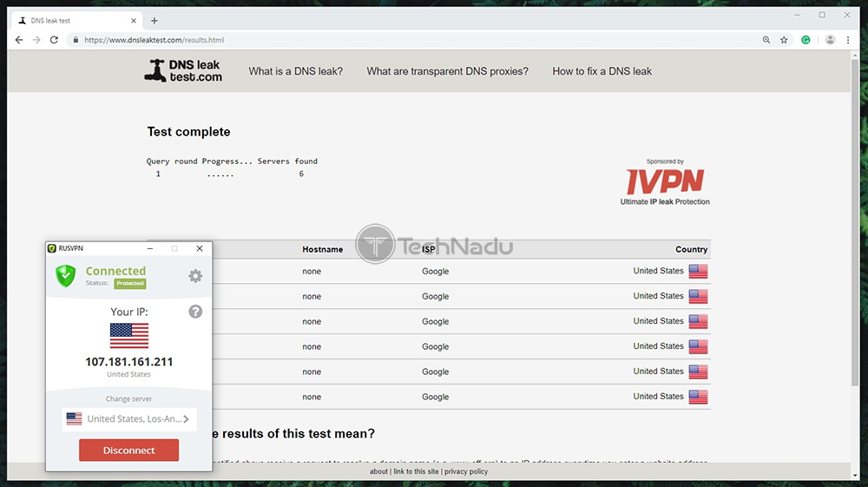This screenshot has height=487, width=868.
Task: Reload the DNS leak test page
Action: click(x=54, y=40)
